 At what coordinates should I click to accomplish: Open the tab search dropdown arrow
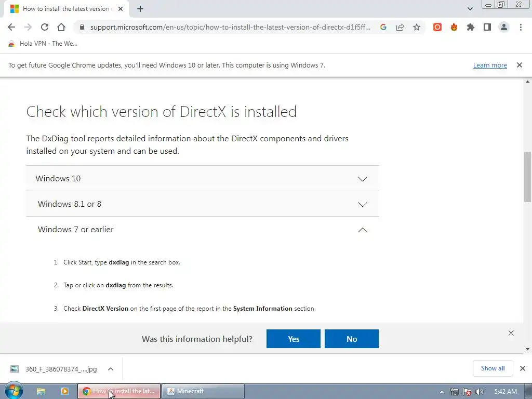[x=470, y=9]
